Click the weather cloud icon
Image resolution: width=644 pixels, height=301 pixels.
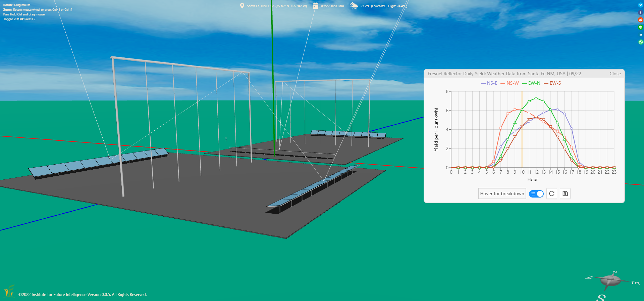tap(354, 6)
